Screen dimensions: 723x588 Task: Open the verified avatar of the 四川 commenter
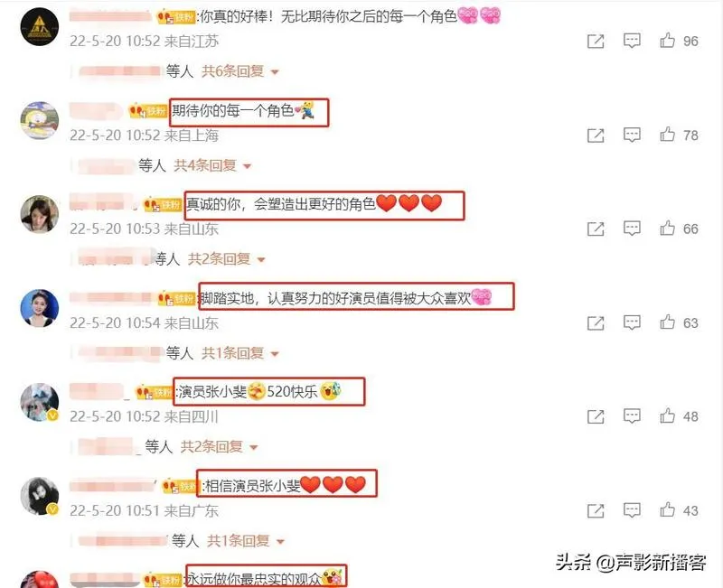coord(40,402)
